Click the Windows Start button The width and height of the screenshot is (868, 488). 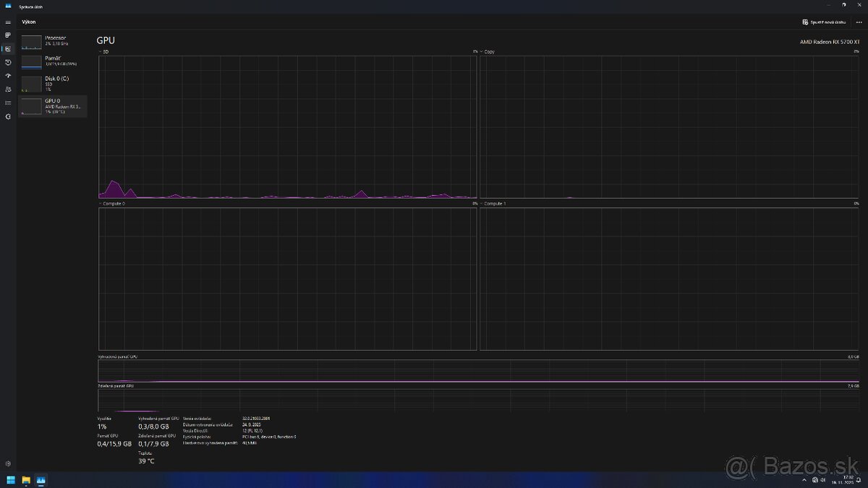11,480
